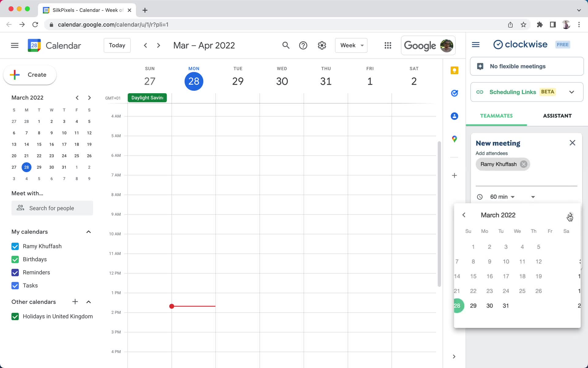The image size is (588, 368).
Task: Select the SilkPixels Calendar browser tab
Action: tap(87, 10)
